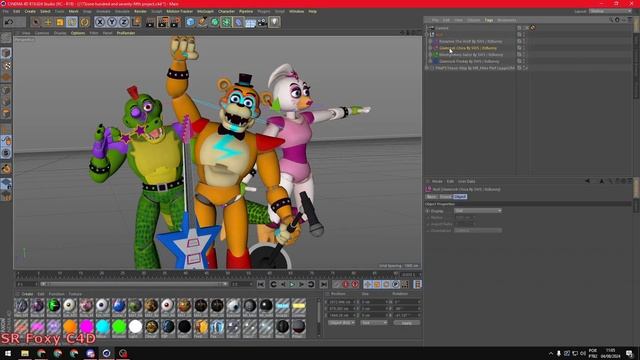
Task: Select the Camera object row
Action: coord(442,28)
